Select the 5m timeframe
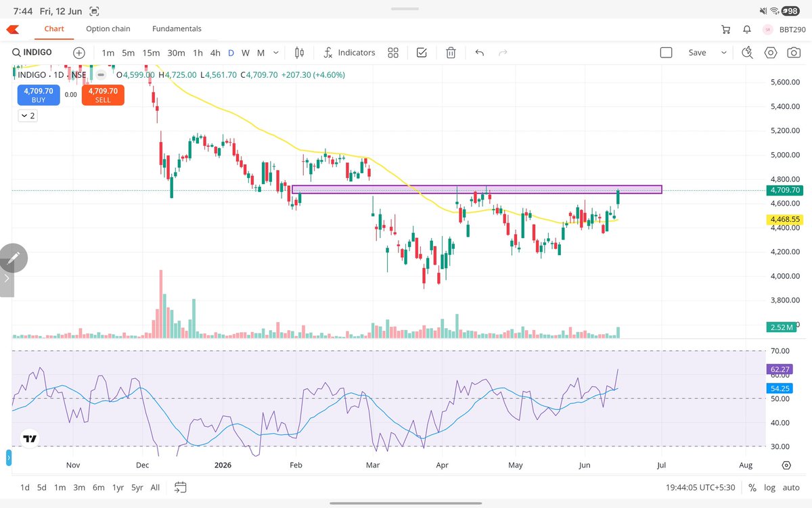 point(129,52)
